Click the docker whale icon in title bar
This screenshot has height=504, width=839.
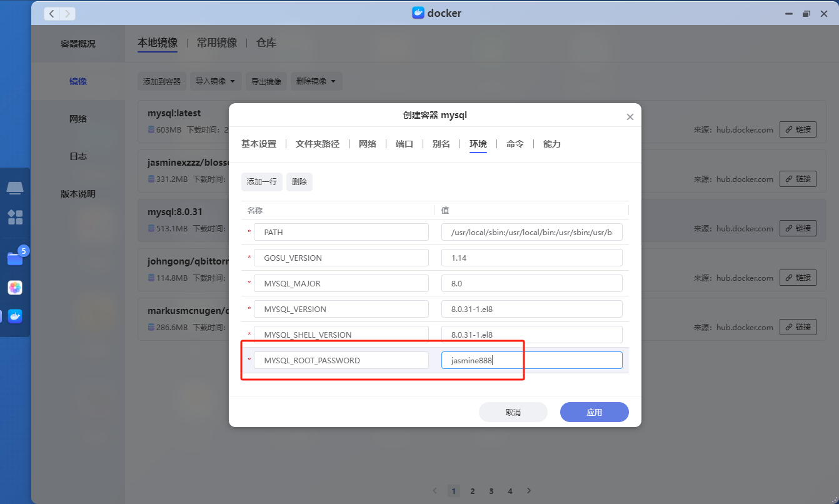click(x=418, y=13)
